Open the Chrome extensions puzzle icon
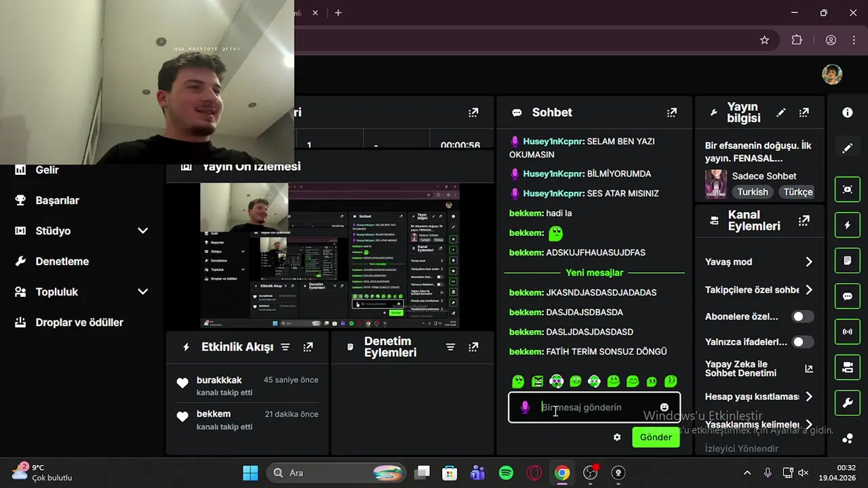The width and height of the screenshot is (868, 488). tap(797, 40)
